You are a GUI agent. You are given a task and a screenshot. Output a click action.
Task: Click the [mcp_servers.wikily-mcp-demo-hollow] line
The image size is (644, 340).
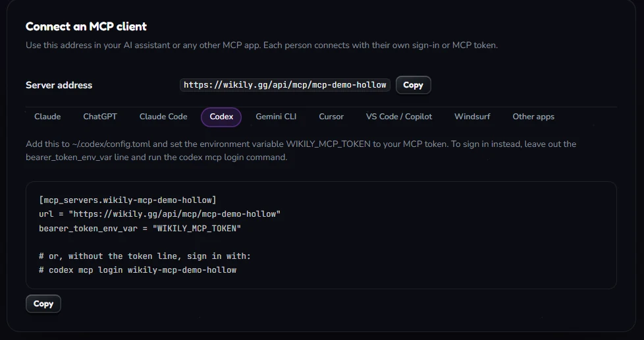coord(128,200)
